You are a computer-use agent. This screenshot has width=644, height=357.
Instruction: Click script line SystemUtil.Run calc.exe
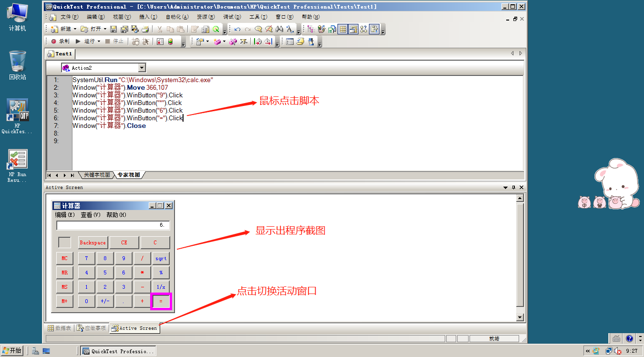pyautogui.click(x=143, y=80)
